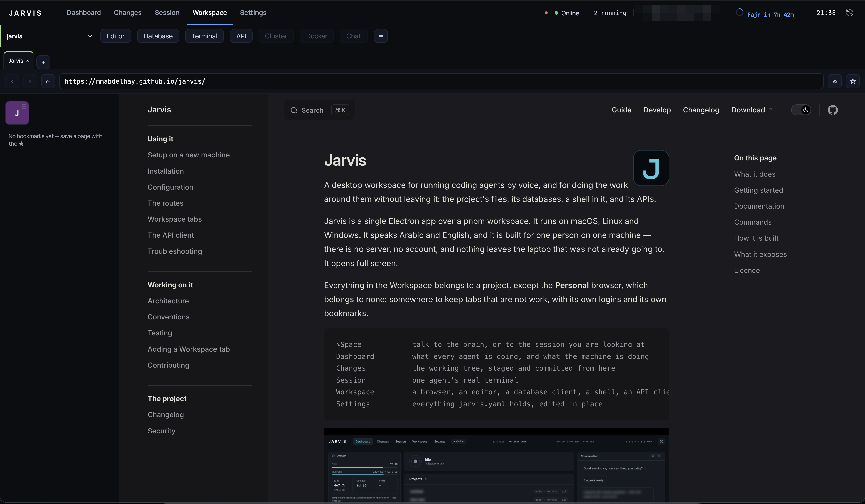Open Adding a Workspace tab page
865x504 pixels.
coord(188,349)
